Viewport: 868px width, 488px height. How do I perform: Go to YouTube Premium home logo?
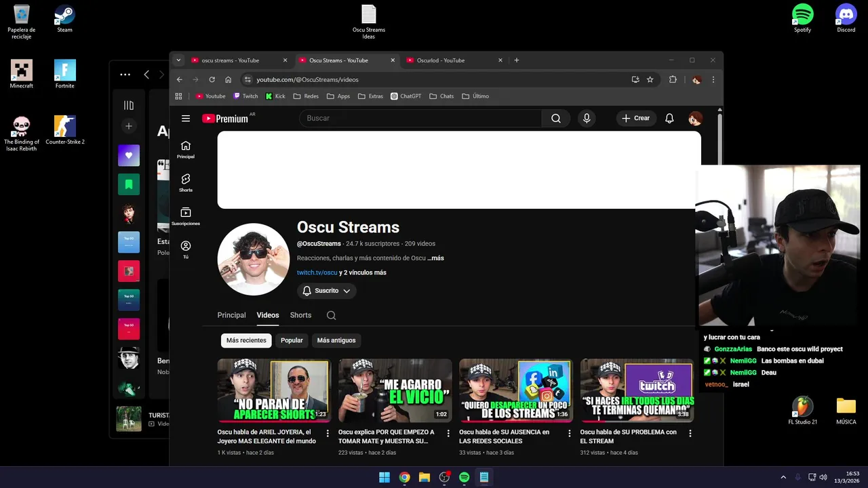coord(225,119)
